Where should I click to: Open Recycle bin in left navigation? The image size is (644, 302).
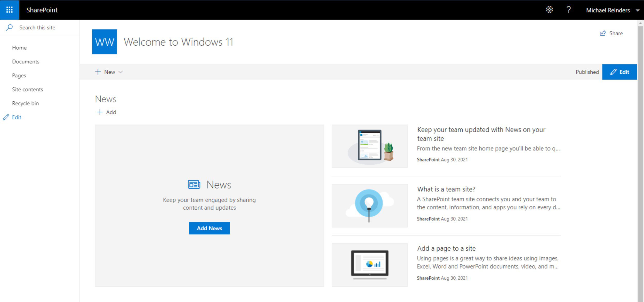pyautogui.click(x=25, y=103)
